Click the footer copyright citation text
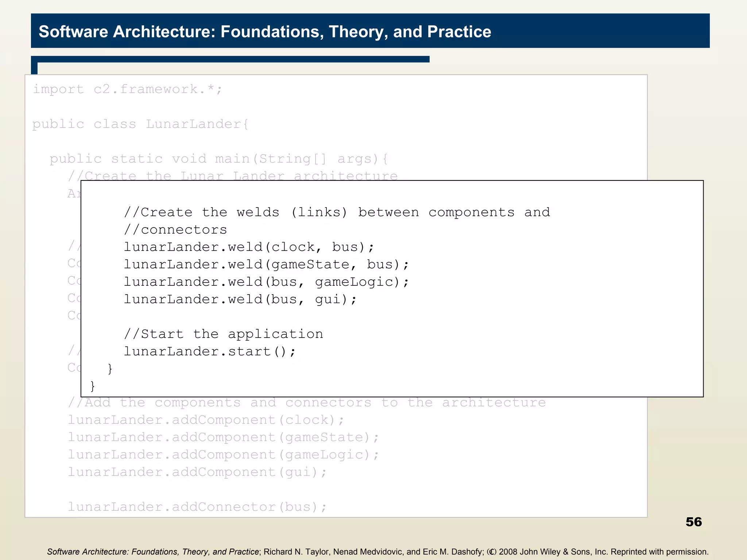 point(378,552)
